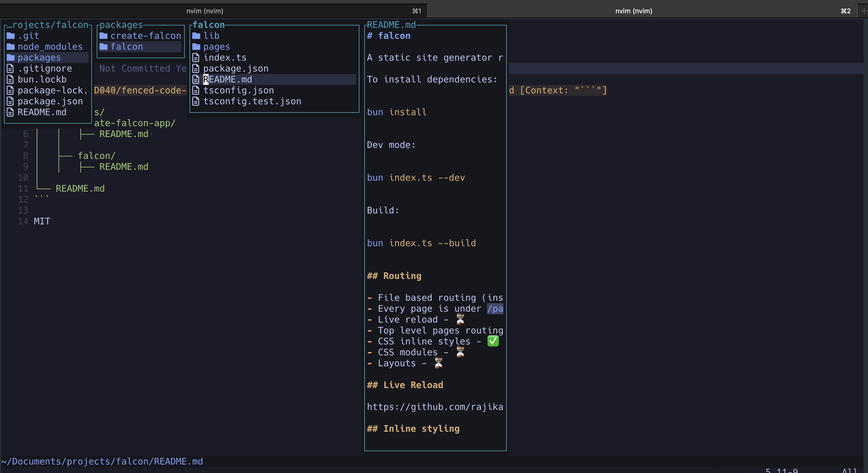Switch to the first nvim tab
Screen dimensions: 868x473
pos(205,11)
